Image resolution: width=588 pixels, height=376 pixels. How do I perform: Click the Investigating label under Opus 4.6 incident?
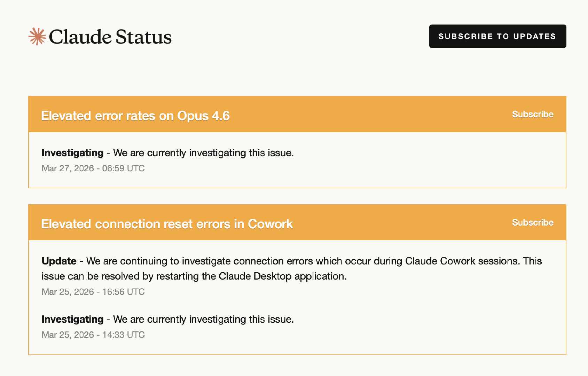coord(72,153)
